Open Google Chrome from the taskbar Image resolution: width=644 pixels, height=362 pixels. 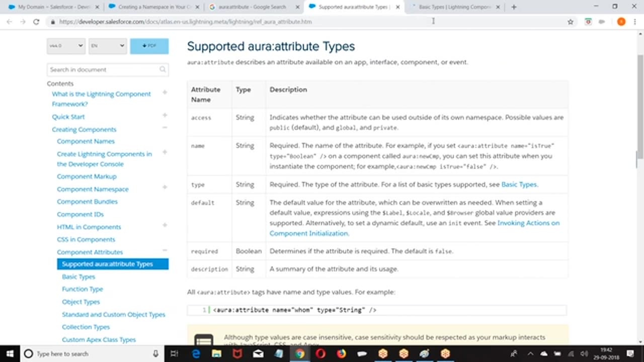[300, 354]
